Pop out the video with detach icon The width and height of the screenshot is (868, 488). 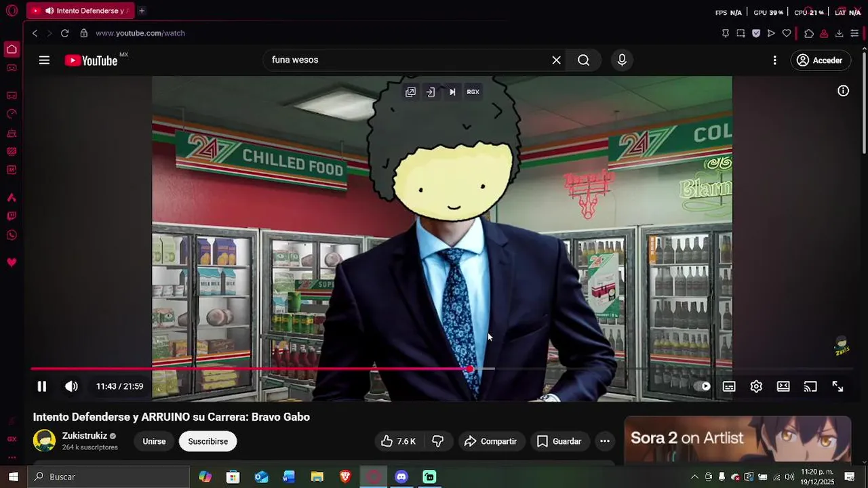coord(410,92)
